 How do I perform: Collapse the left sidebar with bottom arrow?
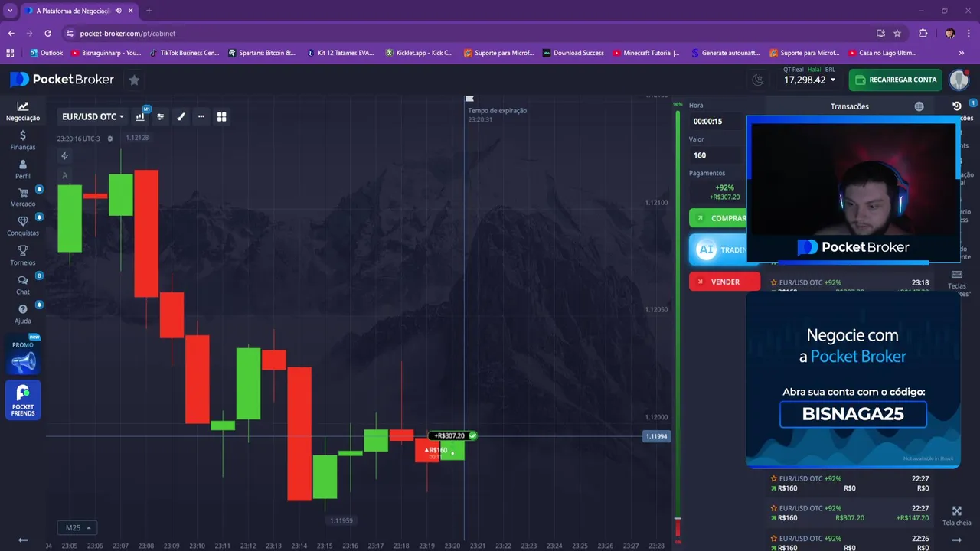[23, 540]
